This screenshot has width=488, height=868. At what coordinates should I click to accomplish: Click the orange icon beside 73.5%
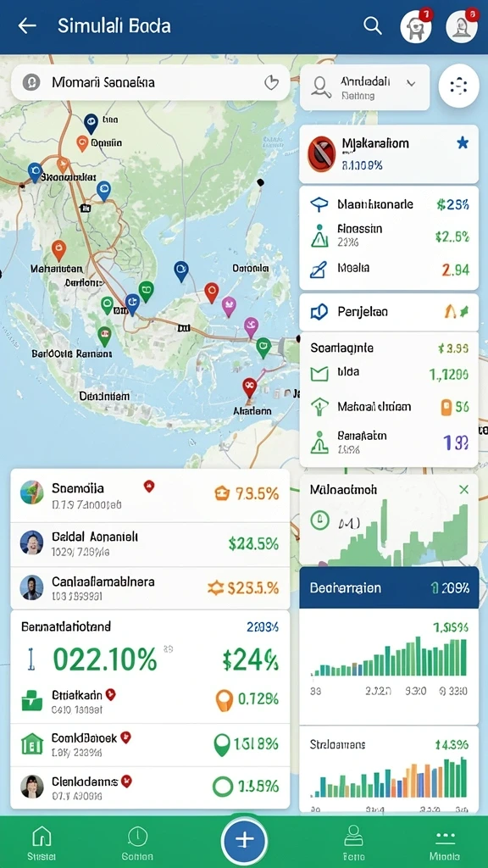click(221, 493)
